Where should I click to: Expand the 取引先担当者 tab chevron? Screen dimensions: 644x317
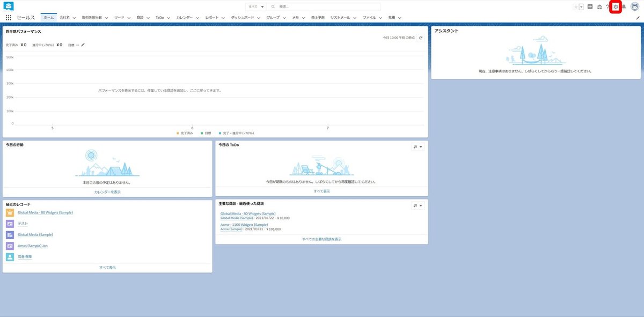(x=106, y=18)
